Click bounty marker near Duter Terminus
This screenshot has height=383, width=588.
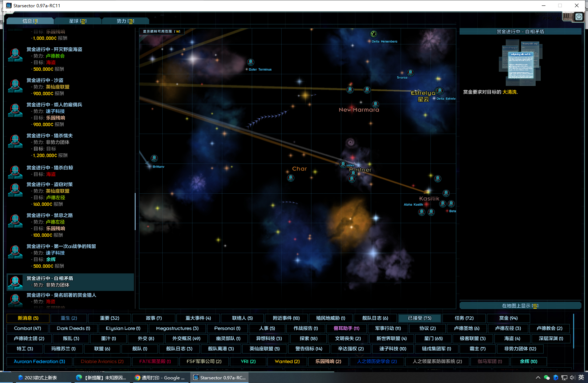250,62
